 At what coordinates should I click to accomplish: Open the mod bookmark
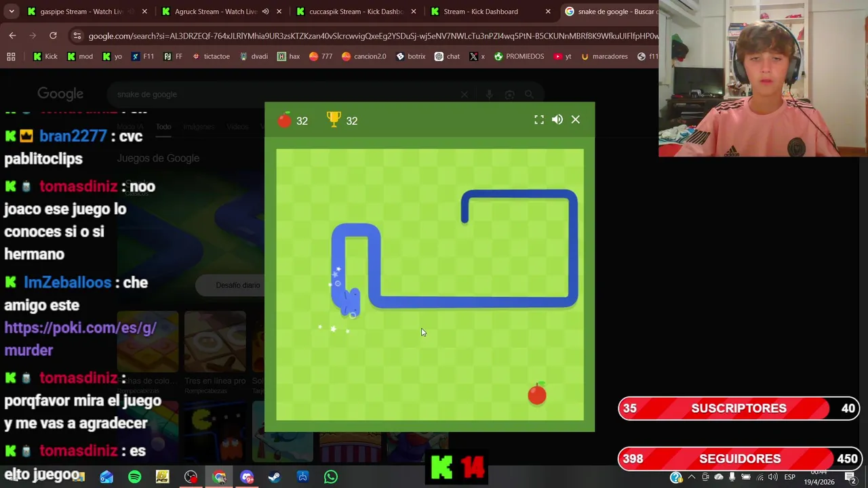80,56
